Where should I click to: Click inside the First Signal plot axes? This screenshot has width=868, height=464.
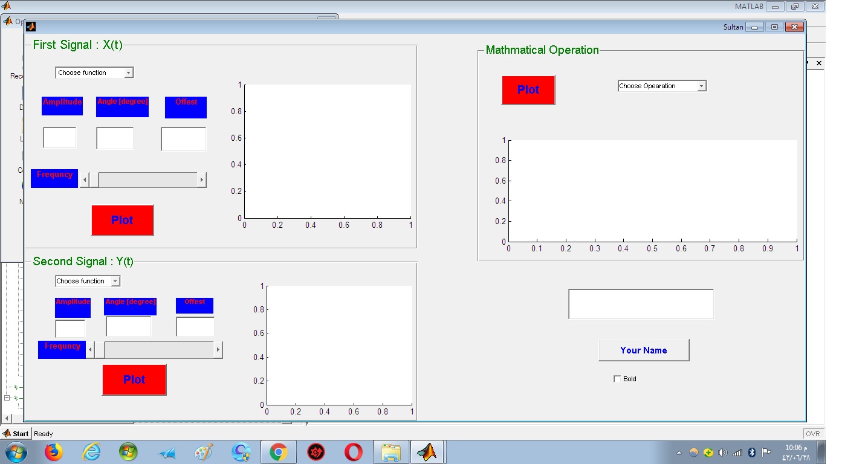pos(328,152)
